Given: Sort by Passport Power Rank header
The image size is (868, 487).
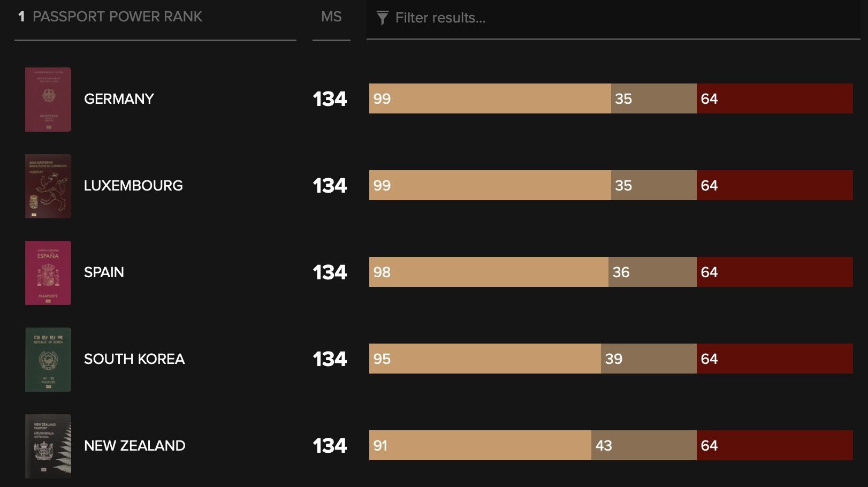Looking at the screenshot, I should [117, 17].
